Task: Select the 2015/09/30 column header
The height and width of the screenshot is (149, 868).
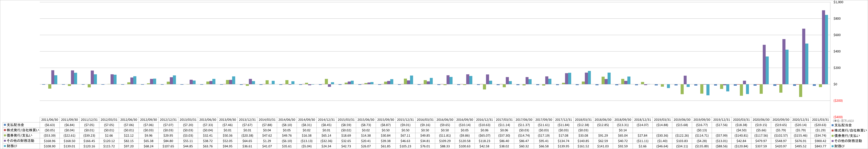Action: click(385, 120)
